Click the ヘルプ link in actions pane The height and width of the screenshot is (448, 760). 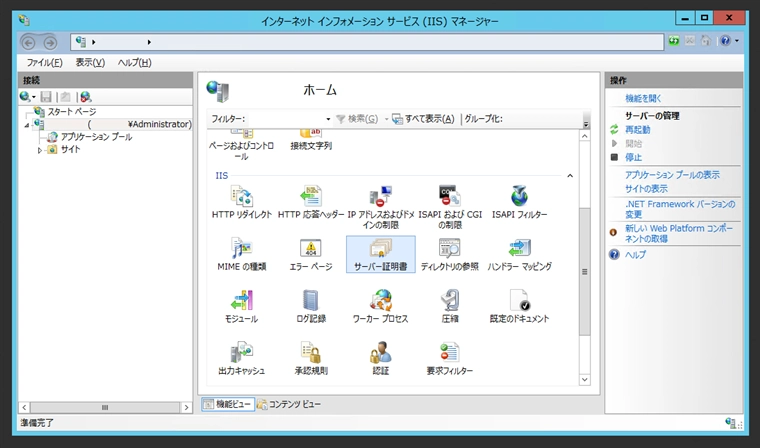click(x=635, y=255)
